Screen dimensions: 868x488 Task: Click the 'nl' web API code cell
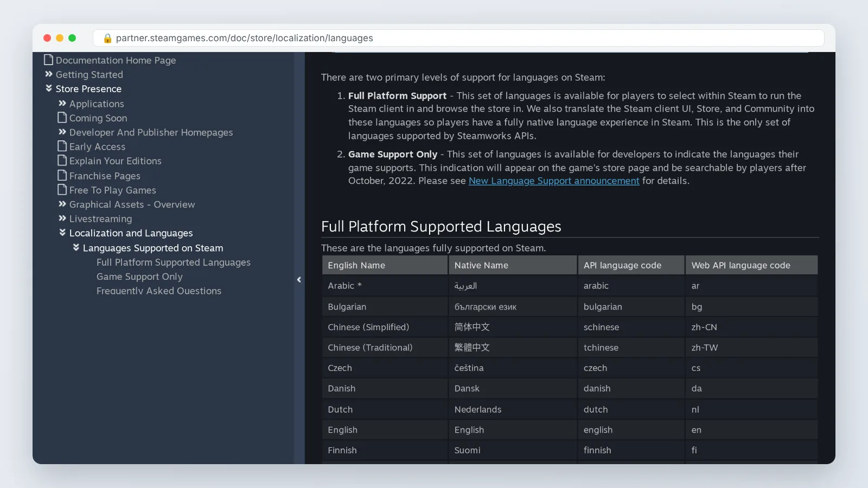[x=751, y=410]
